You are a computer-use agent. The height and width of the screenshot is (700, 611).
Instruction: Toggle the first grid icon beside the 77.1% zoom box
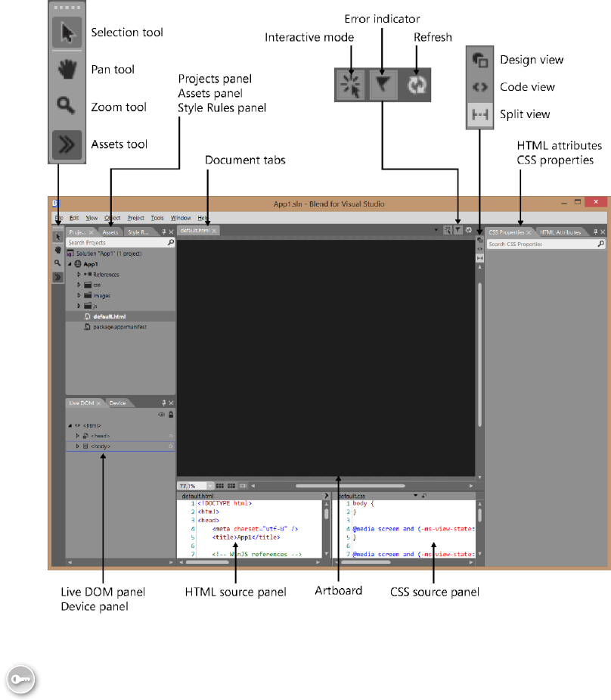coord(220,486)
